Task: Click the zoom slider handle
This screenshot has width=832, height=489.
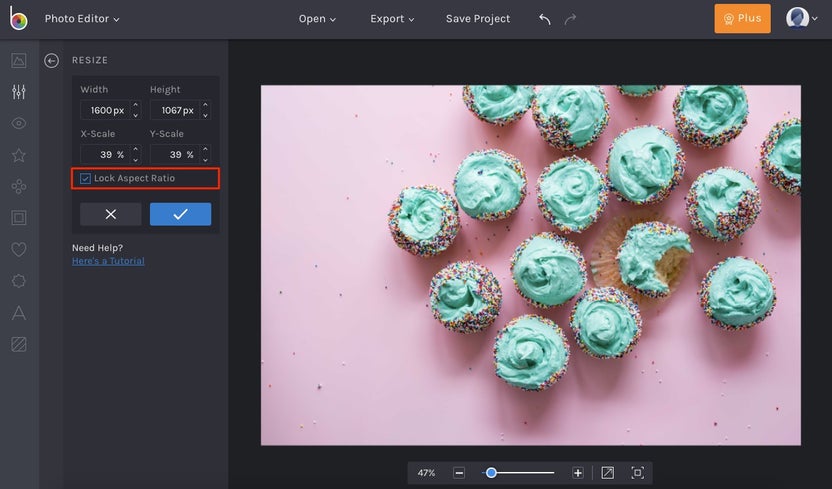Action: (491, 472)
